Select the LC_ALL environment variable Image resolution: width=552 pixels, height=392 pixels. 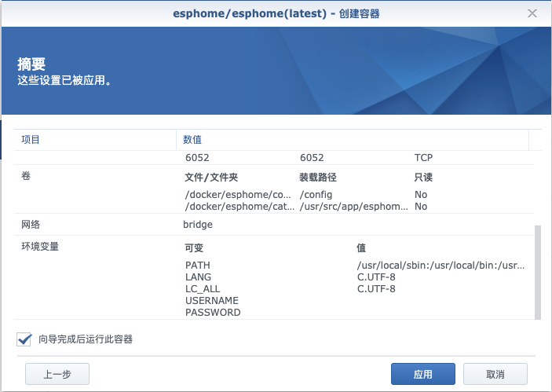coord(203,289)
